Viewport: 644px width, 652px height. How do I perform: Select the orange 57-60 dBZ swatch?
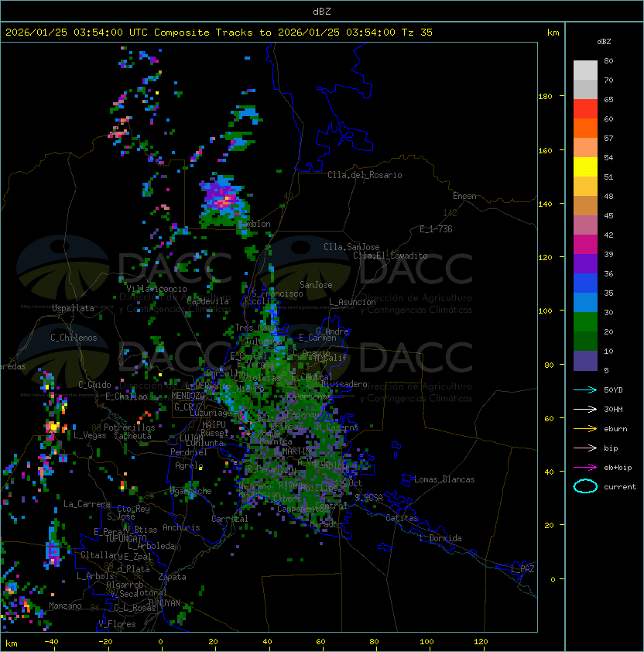585,128
